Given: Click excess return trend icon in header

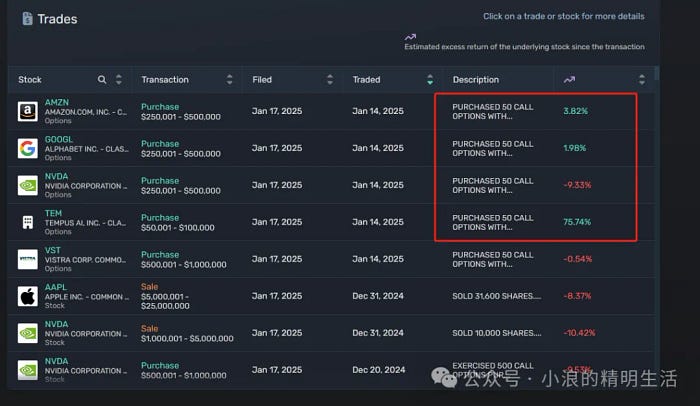Looking at the screenshot, I should click(x=569, y=80).
